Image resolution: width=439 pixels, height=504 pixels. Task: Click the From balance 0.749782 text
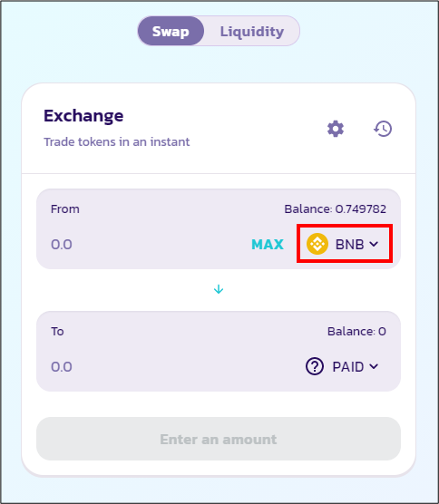(x=335, y=208)
